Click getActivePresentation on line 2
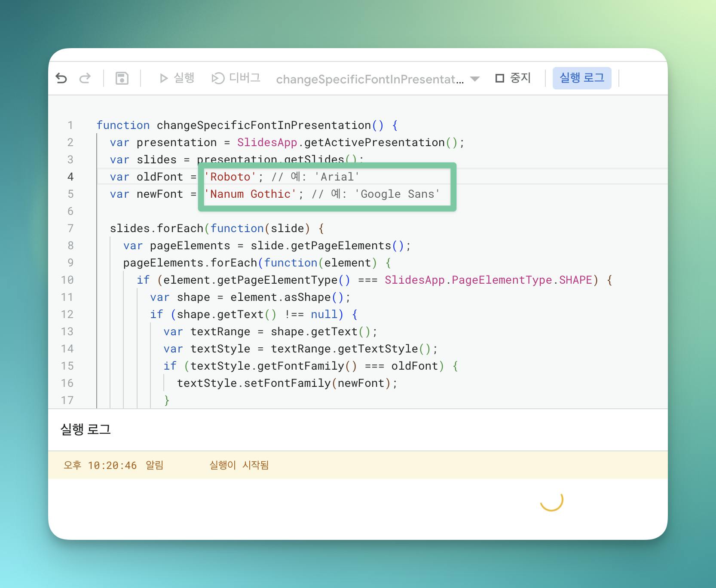This screenshot has height=588, width=716. [x=374, y=143]
